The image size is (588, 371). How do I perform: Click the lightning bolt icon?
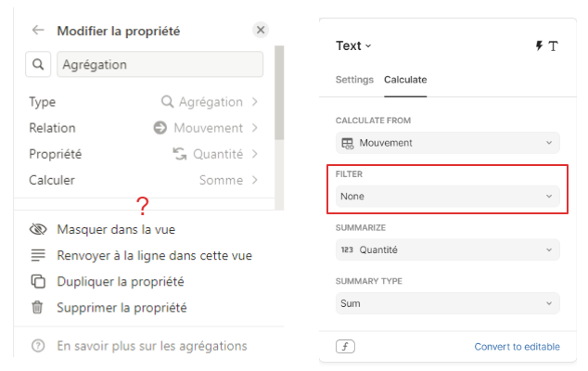(x=540, y=45)
